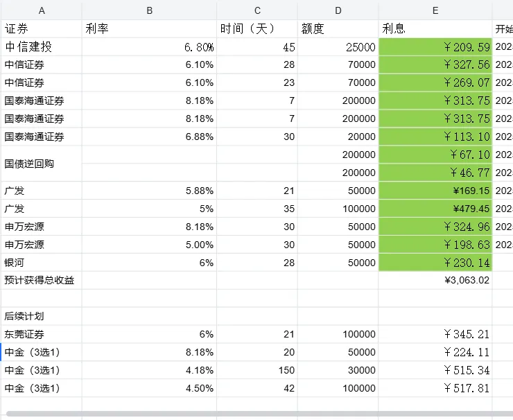Click the 42 days cell
This screenshot has width=513, height=420.
(x=257, y=388)
